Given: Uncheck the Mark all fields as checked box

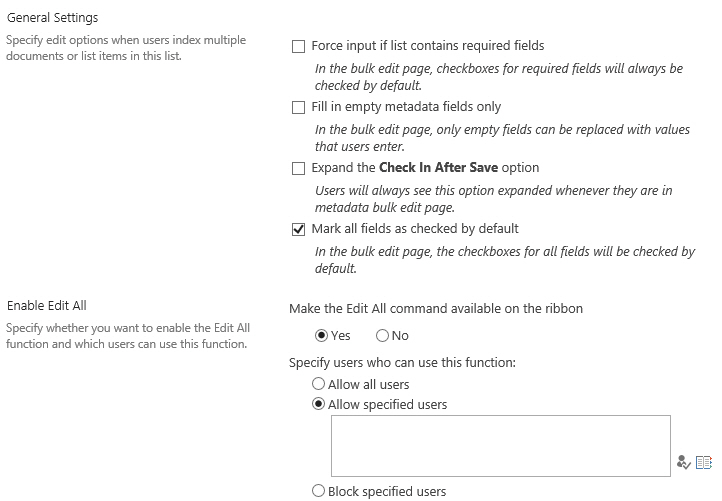Looking at the screenshot, I should [298, 229].
